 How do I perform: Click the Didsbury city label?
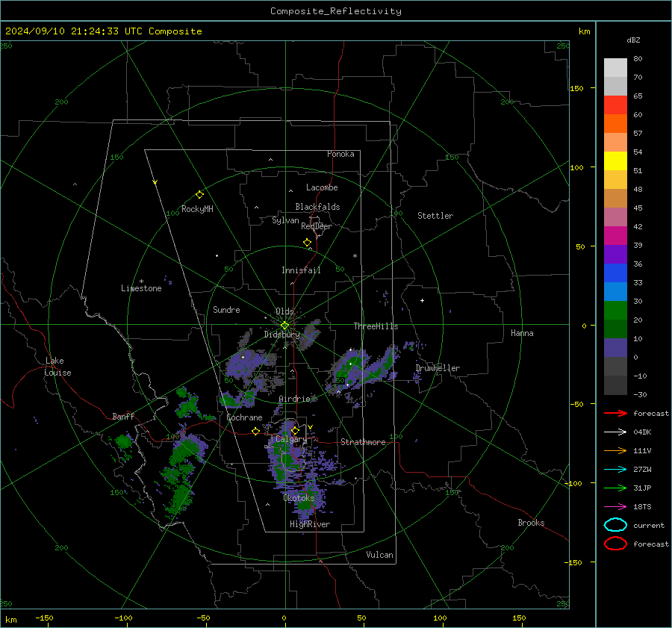[282, 335]
